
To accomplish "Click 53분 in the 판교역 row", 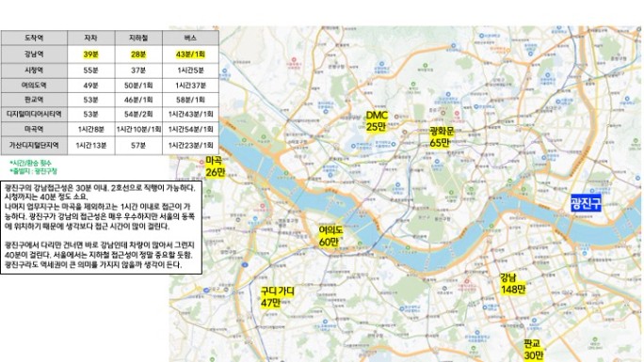I will [x=90, y=100].
